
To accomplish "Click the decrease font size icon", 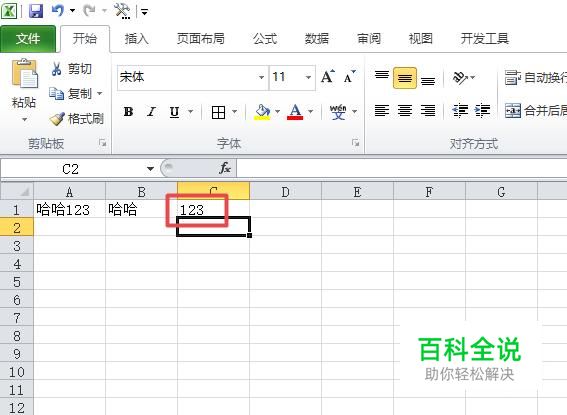I will [x=349, y=77].
